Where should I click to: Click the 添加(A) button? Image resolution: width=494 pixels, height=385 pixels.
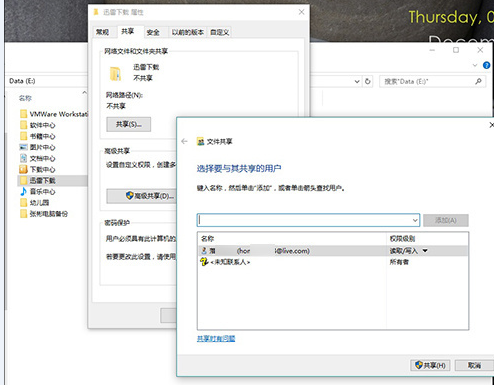(x=446, y=220)
